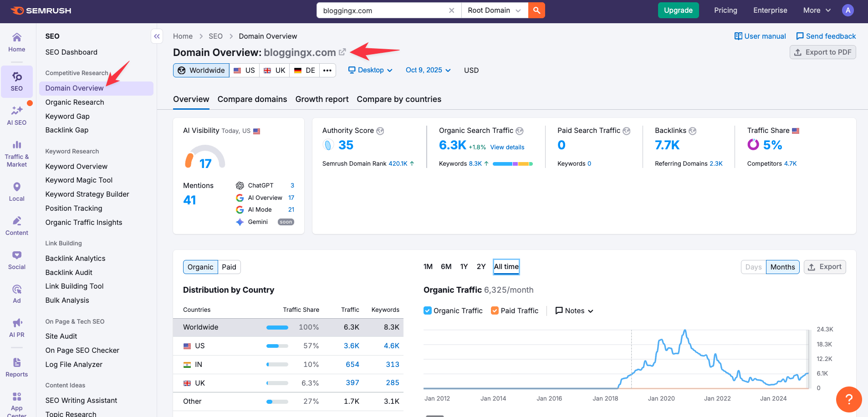The height and width of the screenshot is (417, 868).
Task: Click the Authority Score info icon
Action: 380,131
